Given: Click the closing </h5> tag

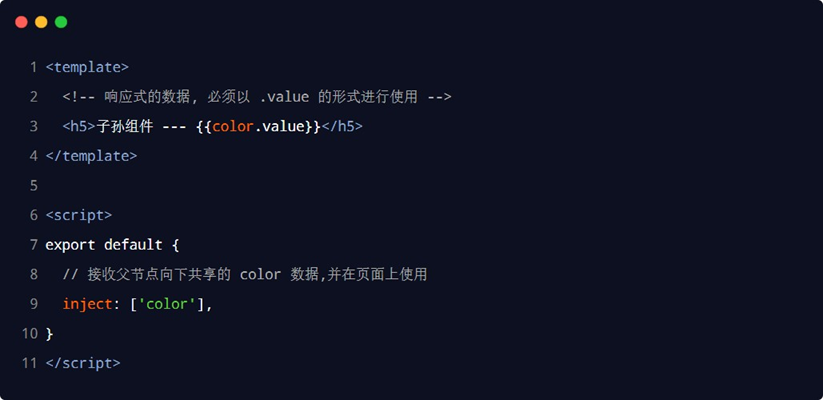Looking at the screenshot, I should [341, 126].
